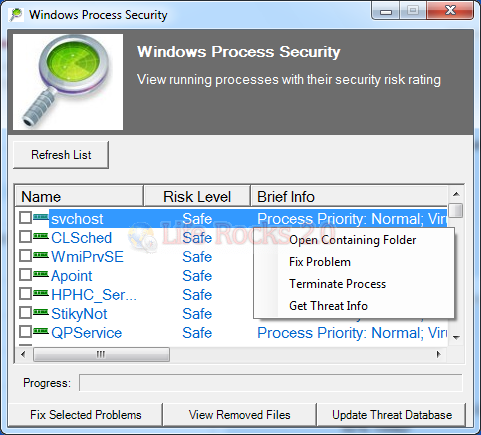The width and height of the screenshot is (481, 435).
Task: Sort by the Risk Level column header
Action: (197, 196)
